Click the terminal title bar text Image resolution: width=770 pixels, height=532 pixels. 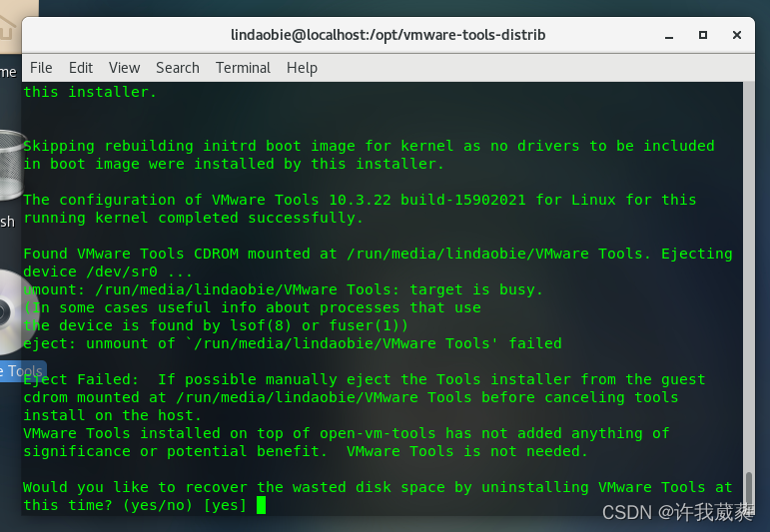tap(387, 35)
